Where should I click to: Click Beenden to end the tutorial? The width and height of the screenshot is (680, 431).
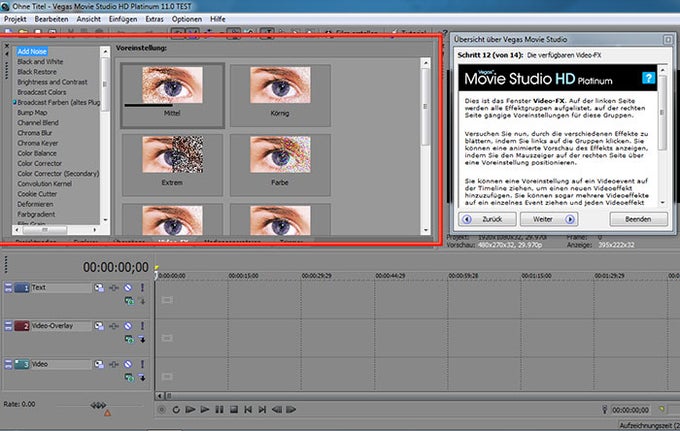click(638, 219)
